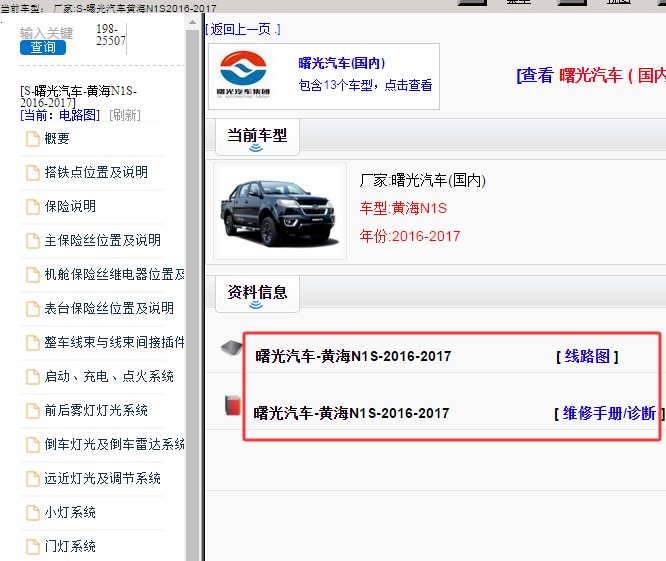Open 主保险丝位置及说明 entry
Viewport: 666px width, 561px height.
click(103, 240)
